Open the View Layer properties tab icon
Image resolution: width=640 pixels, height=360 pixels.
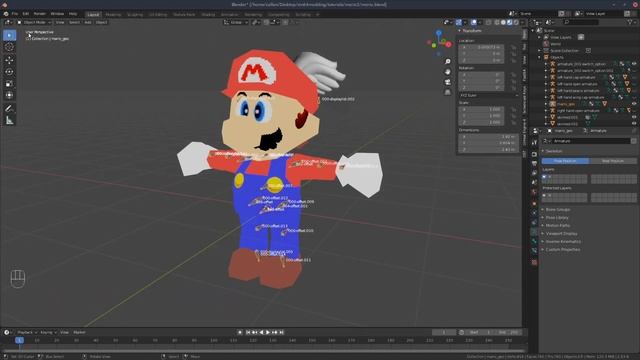coord(534,173)
